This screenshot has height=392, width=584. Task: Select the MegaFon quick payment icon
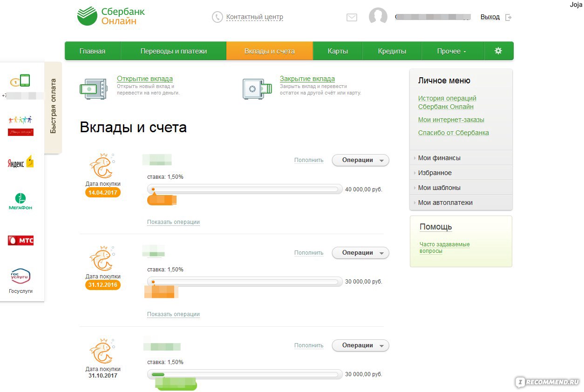[20, 202]
